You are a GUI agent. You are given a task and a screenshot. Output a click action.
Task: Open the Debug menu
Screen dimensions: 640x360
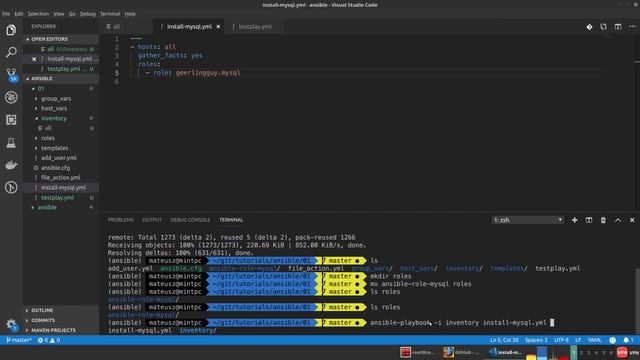click(x=88, y=14)
